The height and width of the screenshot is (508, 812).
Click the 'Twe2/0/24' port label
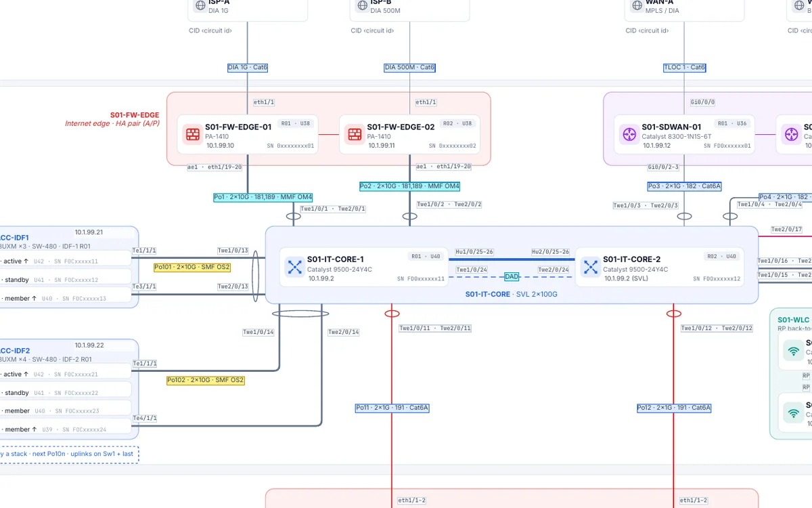(x=554, y=270)
